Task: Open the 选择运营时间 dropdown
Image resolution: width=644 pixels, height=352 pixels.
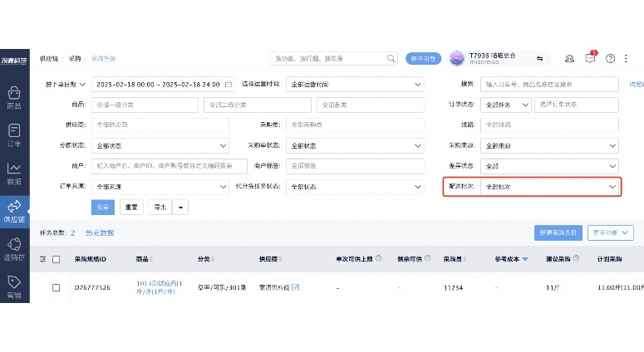Action: coord(355,84)
